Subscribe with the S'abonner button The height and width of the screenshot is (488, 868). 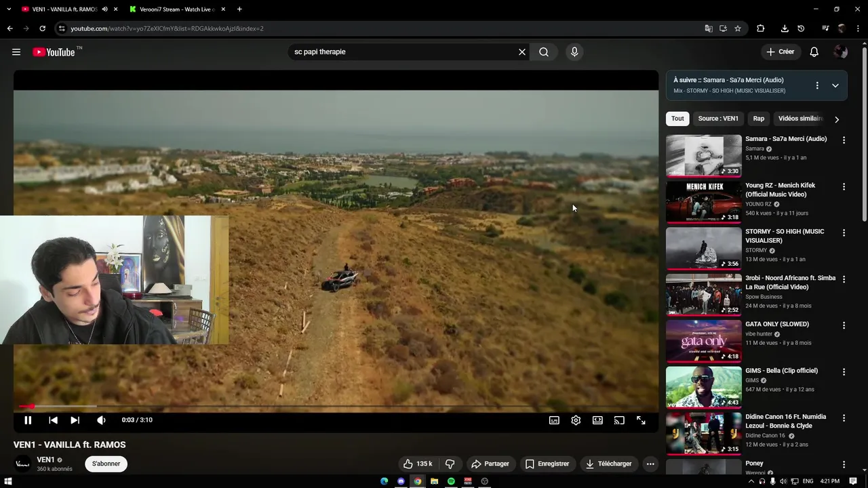pos(106,464)
